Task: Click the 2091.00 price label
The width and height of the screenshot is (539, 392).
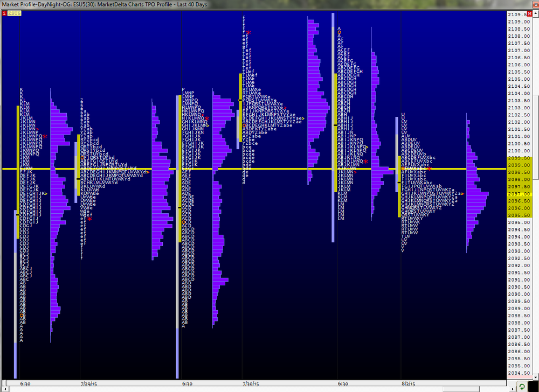Action: tap(519, 280)
